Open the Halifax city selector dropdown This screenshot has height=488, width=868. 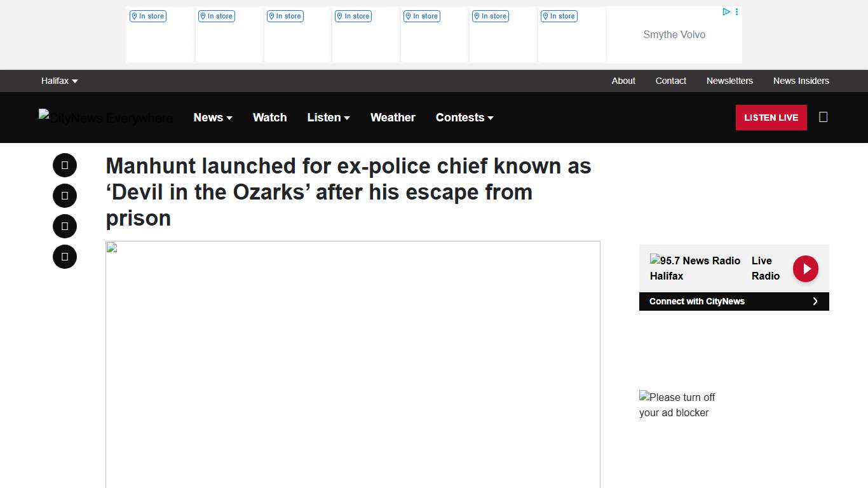coord(59,81)
